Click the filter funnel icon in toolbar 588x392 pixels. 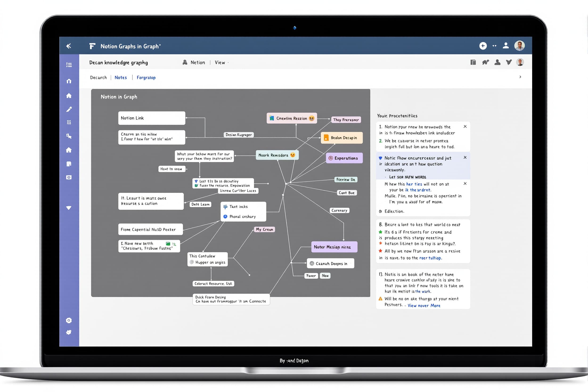click(509, 62)
